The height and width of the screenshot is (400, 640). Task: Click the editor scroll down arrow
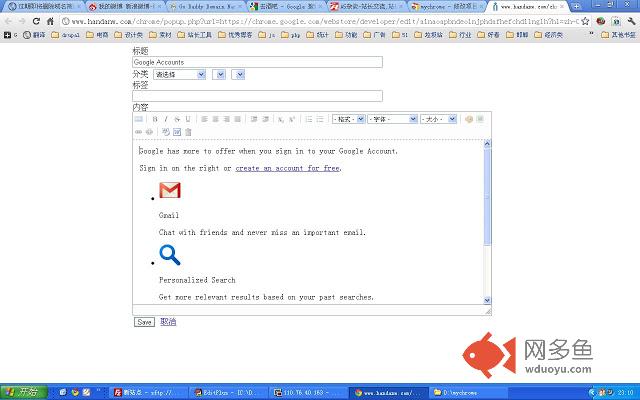487,300
